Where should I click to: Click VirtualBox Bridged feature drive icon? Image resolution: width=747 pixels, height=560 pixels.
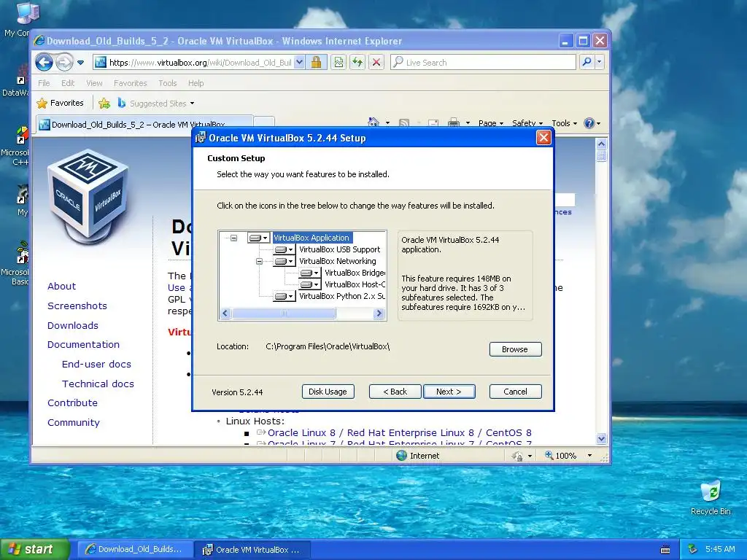[310, 273]
